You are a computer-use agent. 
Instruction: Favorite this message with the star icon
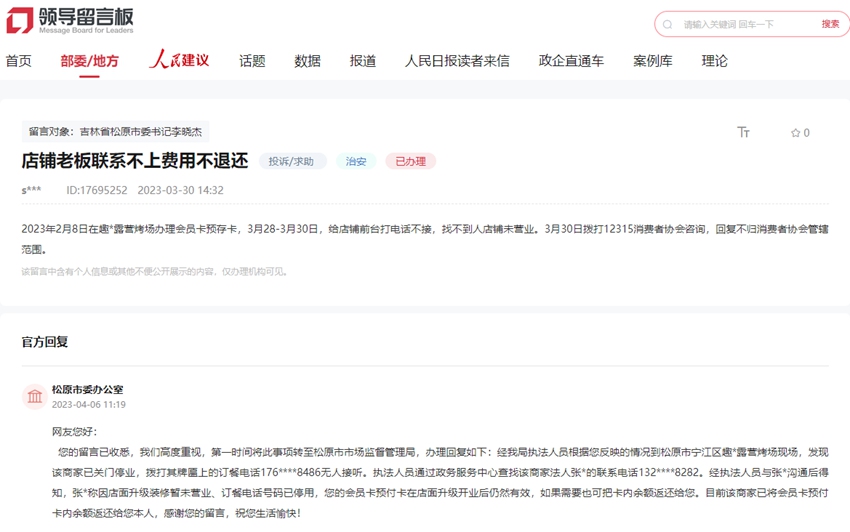[799, 133]
